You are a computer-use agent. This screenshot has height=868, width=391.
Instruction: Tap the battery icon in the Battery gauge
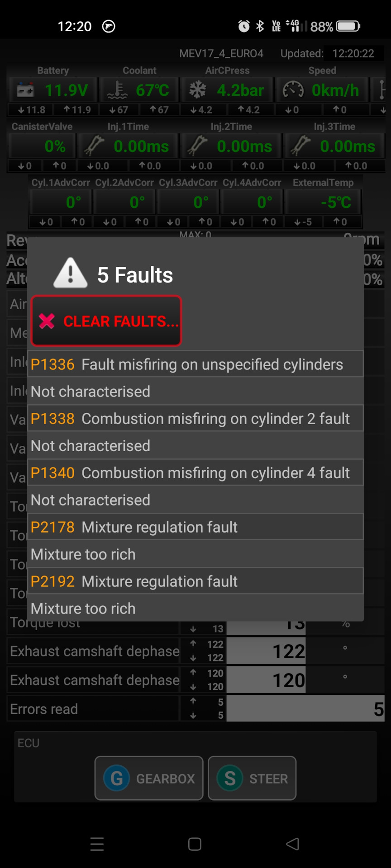point(25,90)
